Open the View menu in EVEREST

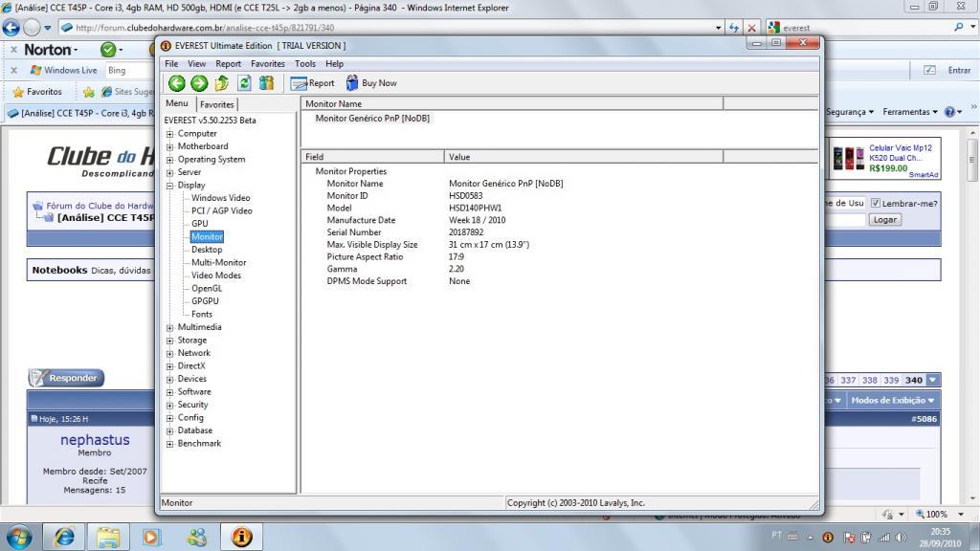click(x=197, y=64)
